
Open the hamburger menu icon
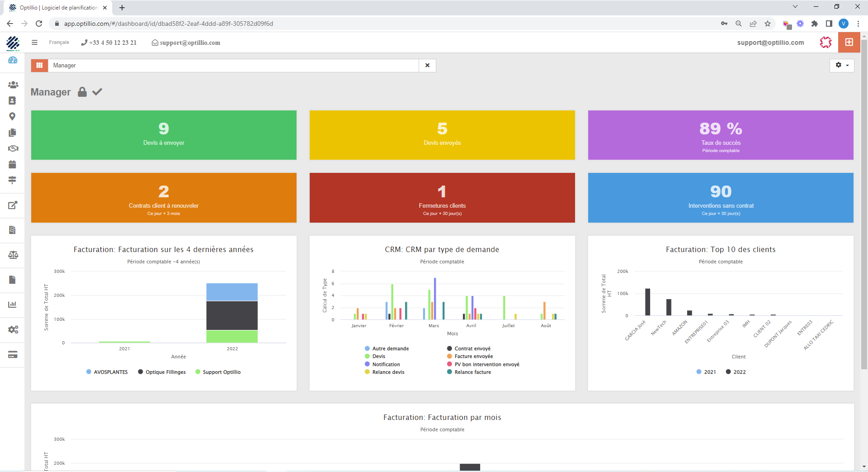[34, 43]
